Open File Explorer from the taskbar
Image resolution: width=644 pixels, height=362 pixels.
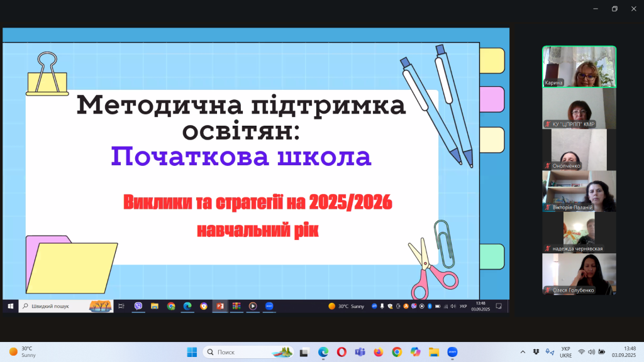point(433,352)
